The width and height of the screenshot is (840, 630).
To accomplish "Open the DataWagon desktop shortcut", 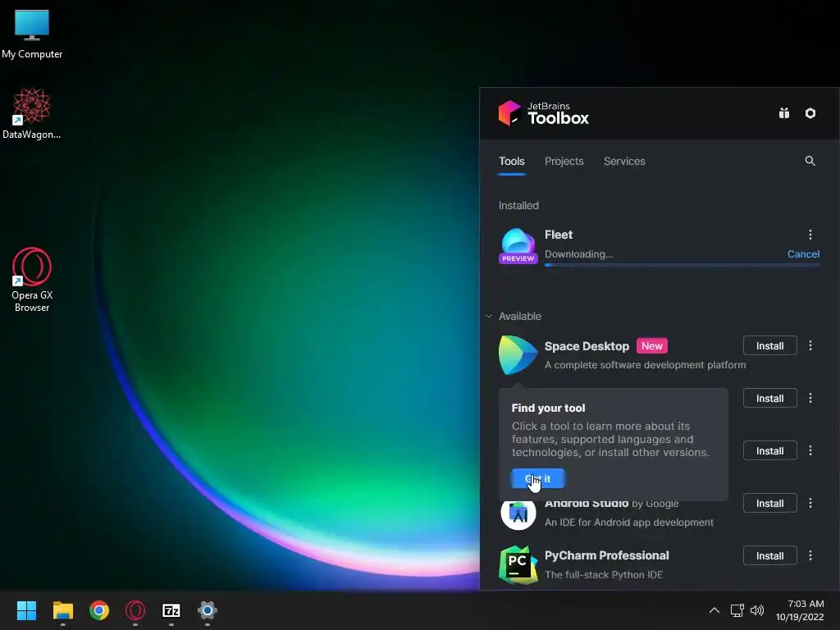I will click(x=32, y=113).
